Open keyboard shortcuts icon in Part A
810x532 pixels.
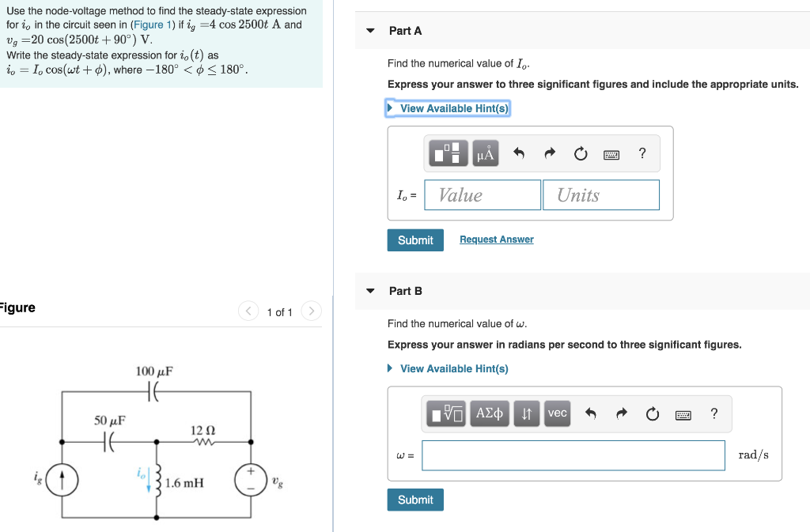(612, 153)
